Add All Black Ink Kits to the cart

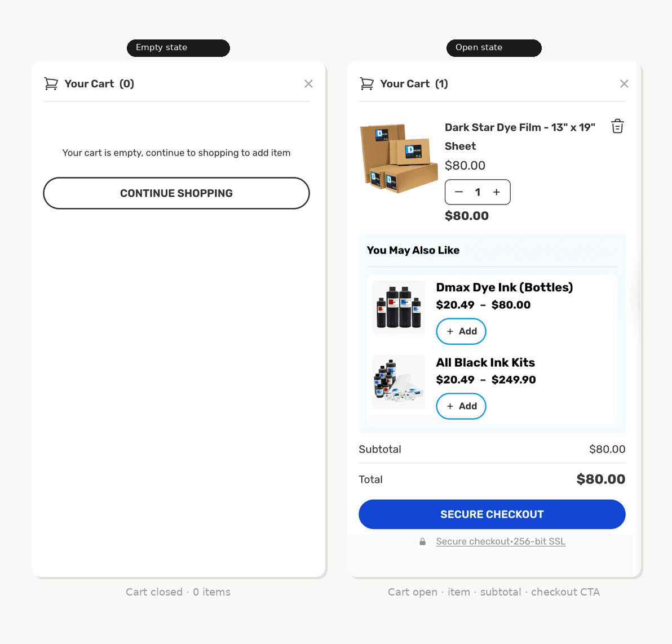click(461, 406)
